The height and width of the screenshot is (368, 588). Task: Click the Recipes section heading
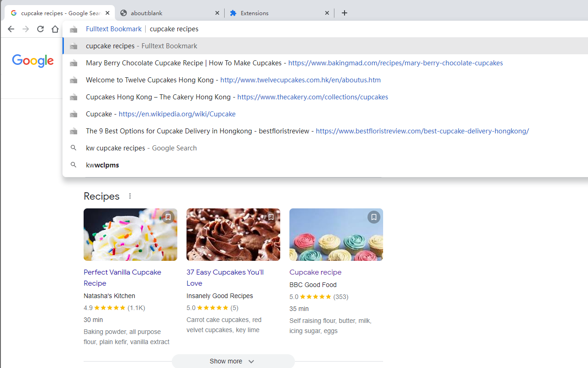102,196
